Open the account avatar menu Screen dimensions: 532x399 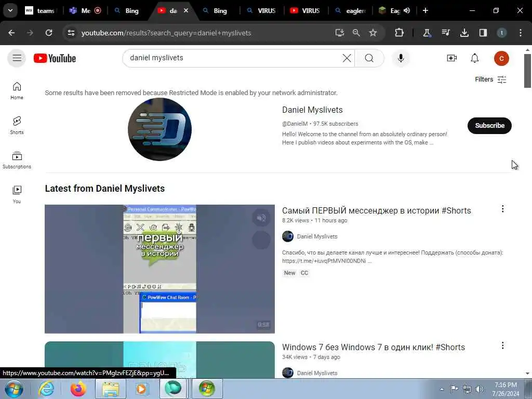(501, 58)
